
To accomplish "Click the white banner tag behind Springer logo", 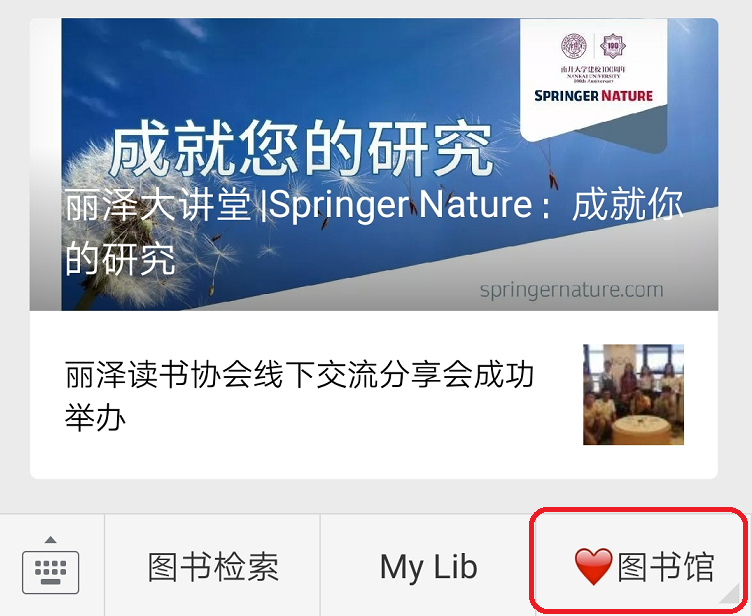I will coord(593,79).
